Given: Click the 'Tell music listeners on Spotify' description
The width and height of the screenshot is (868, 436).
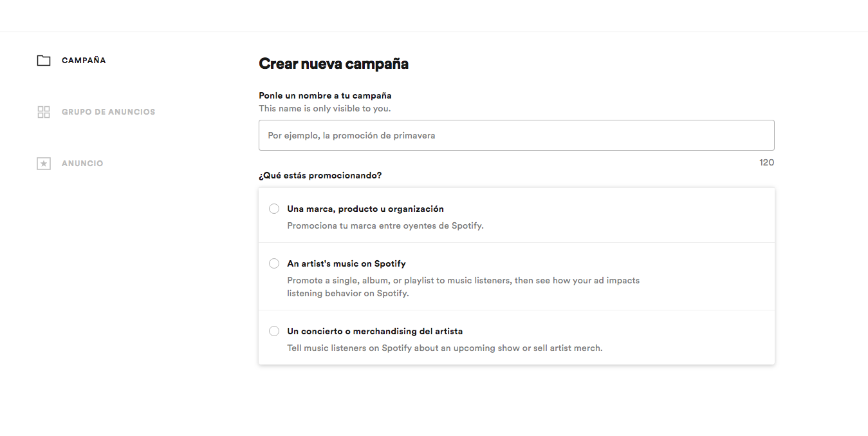Looking at the screenshot, I should pos(445,348).
